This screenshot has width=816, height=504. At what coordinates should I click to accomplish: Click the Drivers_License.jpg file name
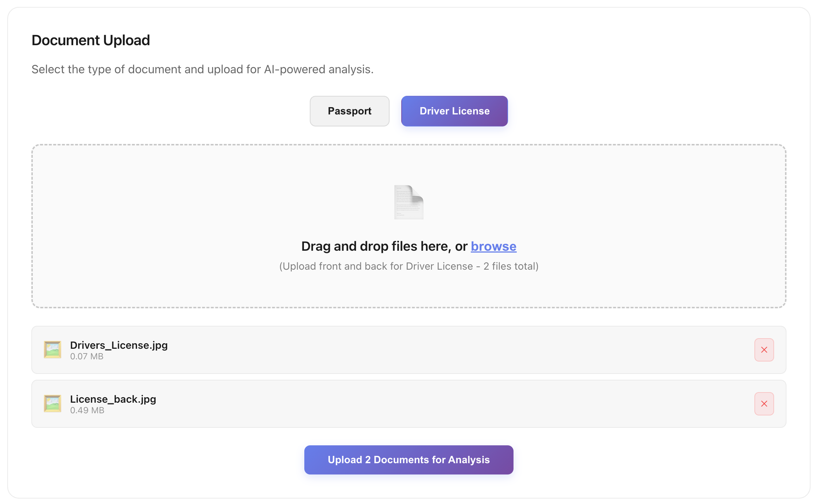point(119,345)
